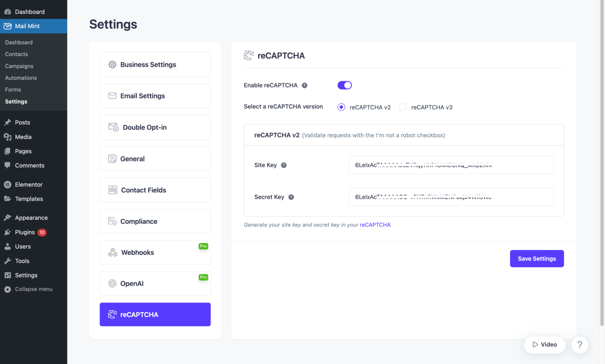Viewport: 605px width, 364px height.
Task: Click the Save Settings button
Action: tap(536, 259)
